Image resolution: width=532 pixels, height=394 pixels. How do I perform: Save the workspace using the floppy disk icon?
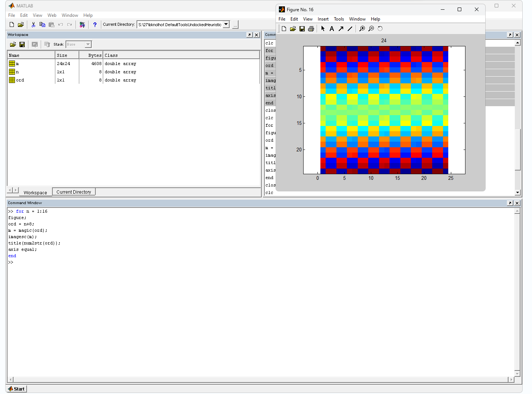[x=22, y=44]
